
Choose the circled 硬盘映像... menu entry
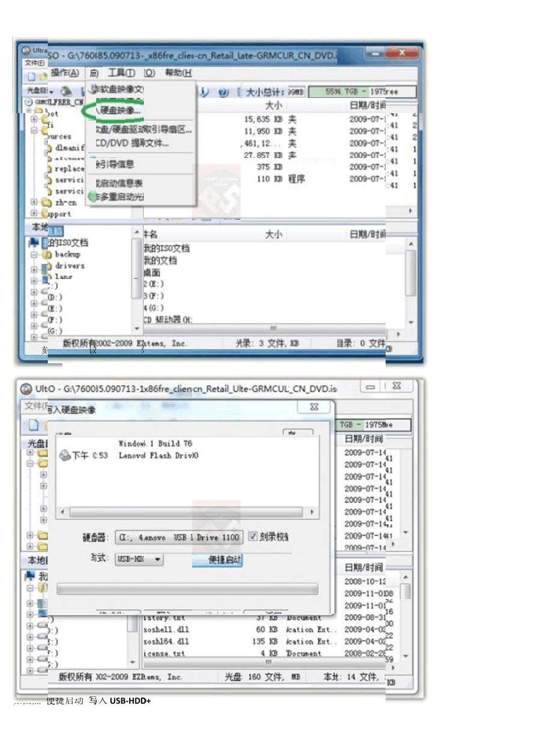pyautogui.click(x=120, y=110)
